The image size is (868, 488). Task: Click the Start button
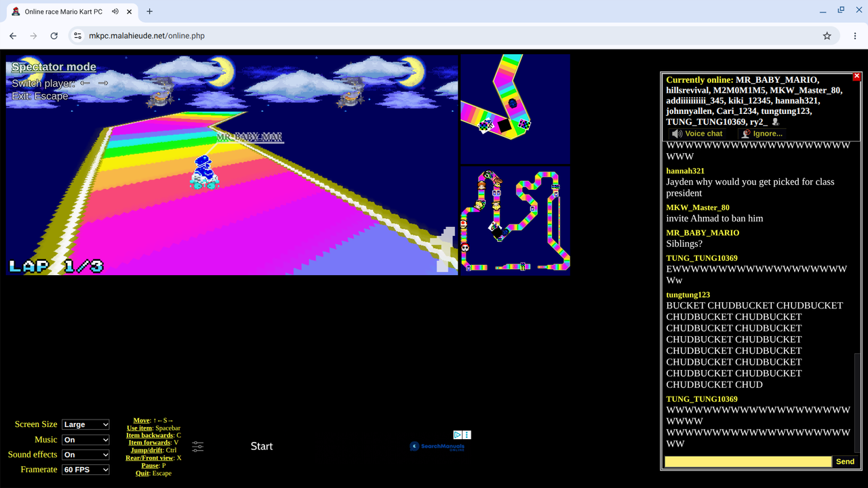click(262, 446)
